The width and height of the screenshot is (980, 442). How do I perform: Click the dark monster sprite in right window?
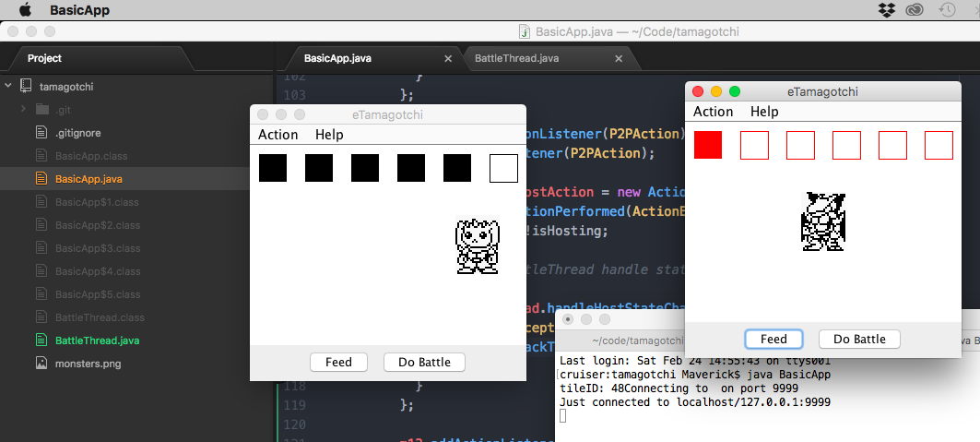823,221
